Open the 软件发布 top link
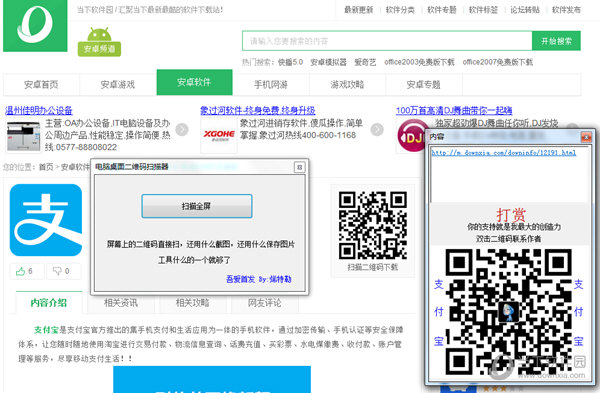 tap(567, 10)
